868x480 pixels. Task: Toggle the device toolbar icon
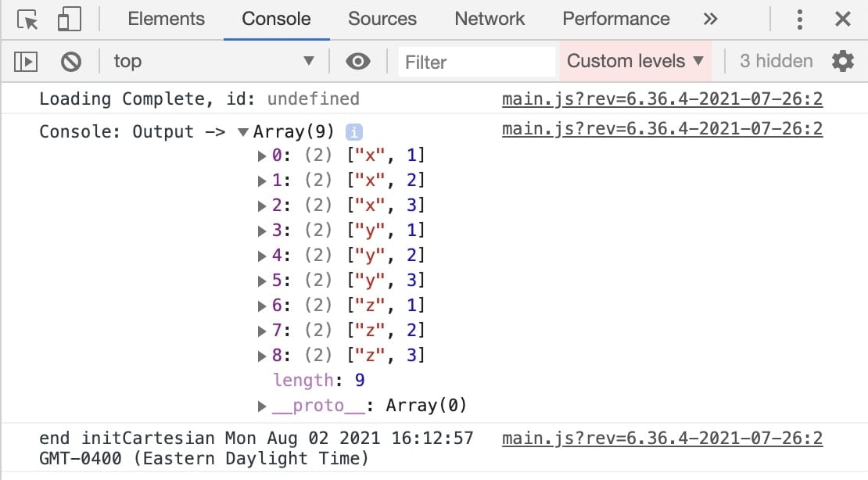point(69,20)
